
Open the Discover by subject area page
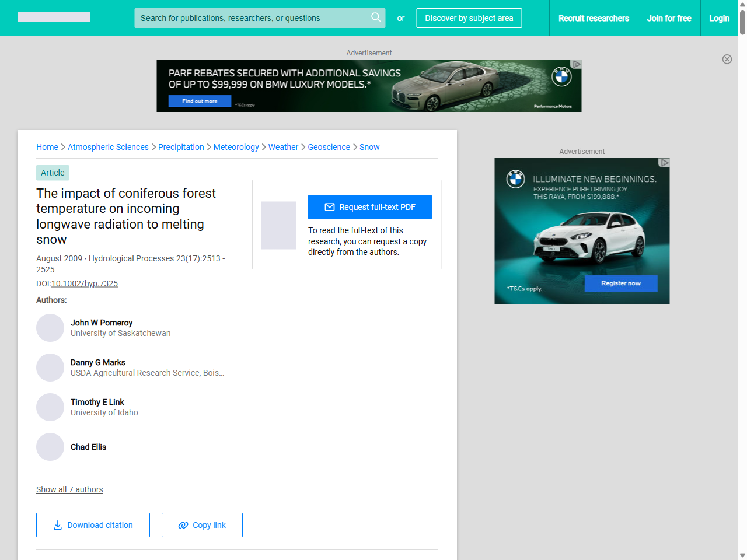tap(469, 18)
